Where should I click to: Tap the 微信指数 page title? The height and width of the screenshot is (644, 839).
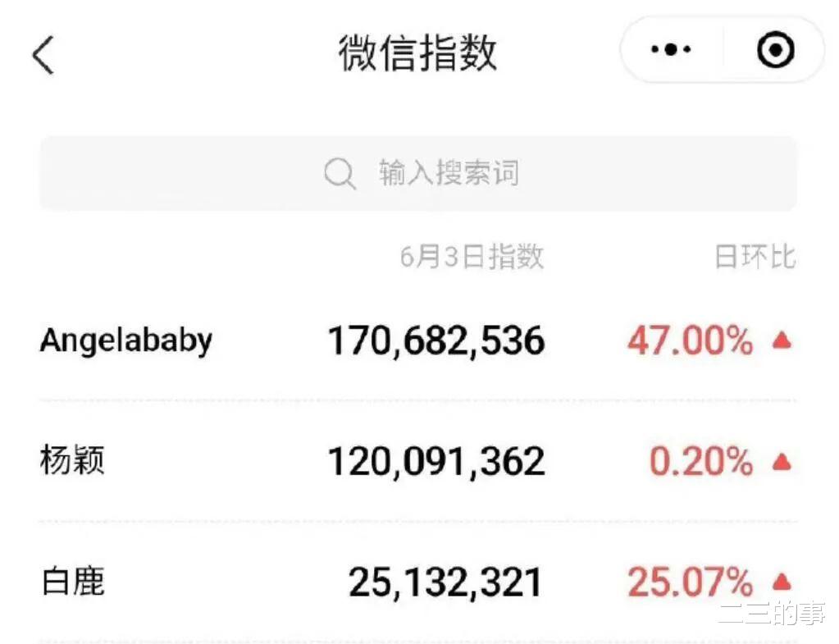coord(418,53)
